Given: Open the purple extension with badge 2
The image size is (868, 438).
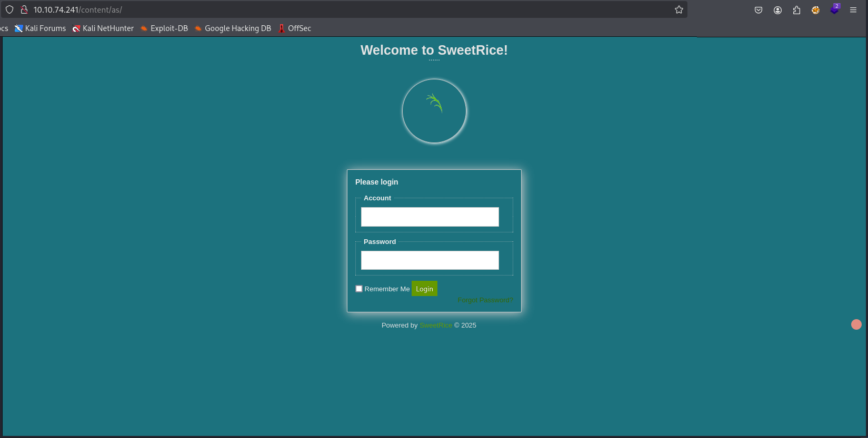Looking at the screenshot, I should [x=834, y=10].
